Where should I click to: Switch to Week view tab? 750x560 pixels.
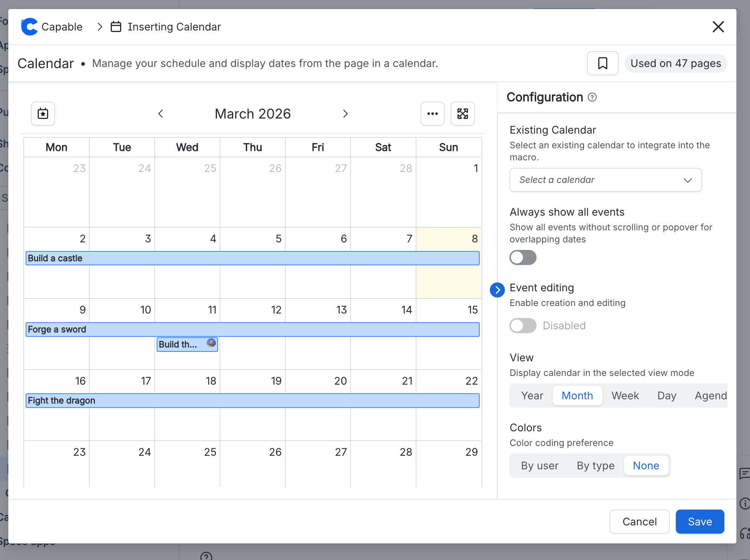pyautogui.click(x=625, y=396)
